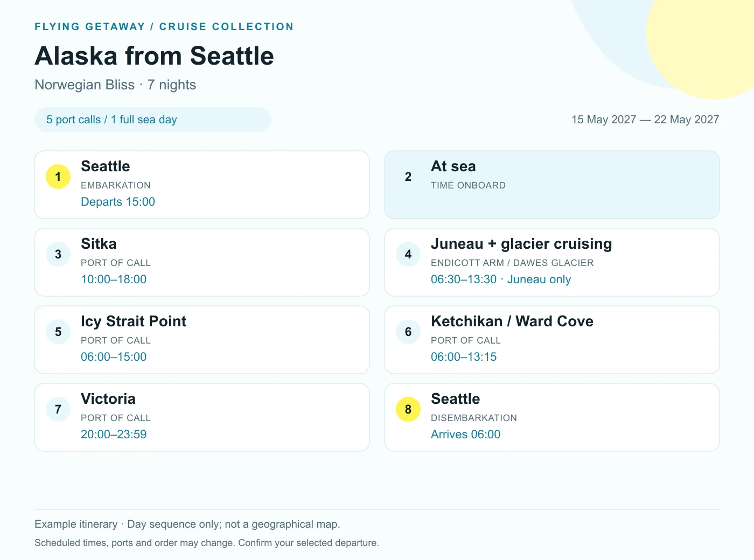This screenshot has width=754, height=560.
Task: Click the 'TIME ONBOARD' label
Action: [x=469, y=185]
